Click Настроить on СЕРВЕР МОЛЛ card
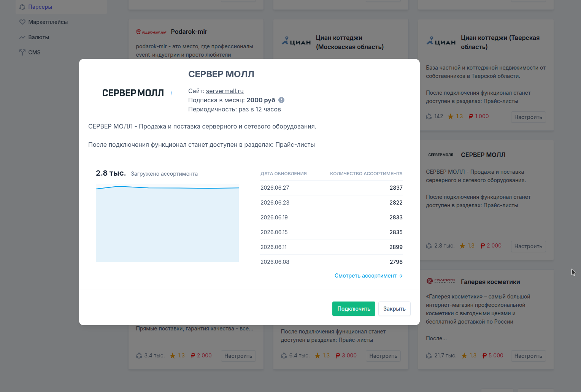 [x=528, y=246]
